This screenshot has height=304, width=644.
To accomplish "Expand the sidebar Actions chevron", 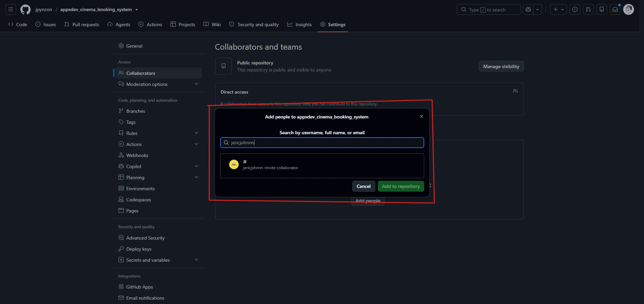I will tap(196, 144).
